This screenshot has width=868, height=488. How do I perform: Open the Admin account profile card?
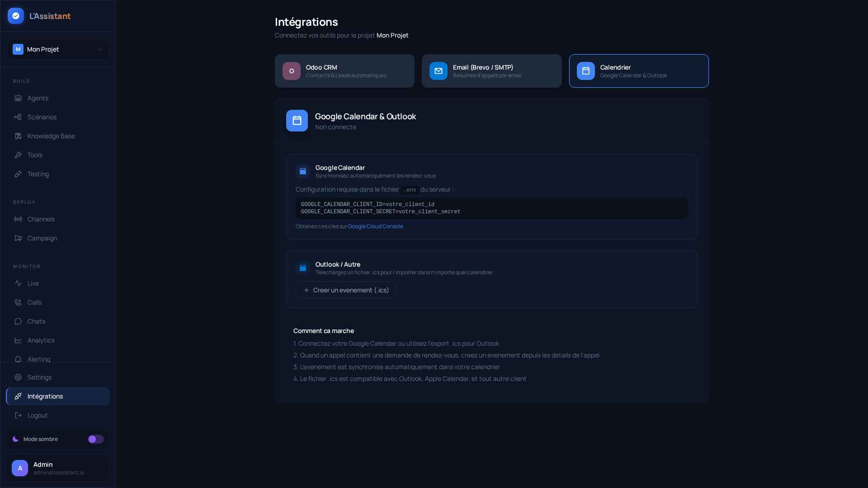pyautogui.click(x=58, y=468)
